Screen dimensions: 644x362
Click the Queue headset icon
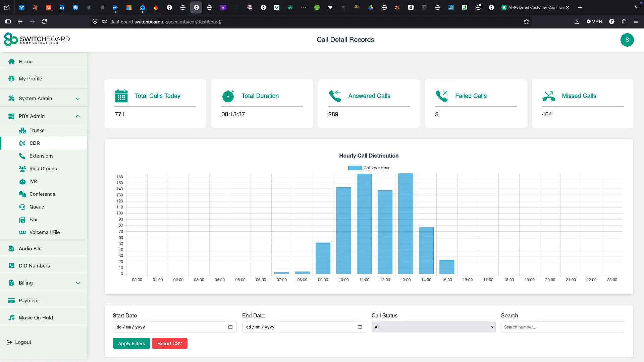tap(22, 207)
